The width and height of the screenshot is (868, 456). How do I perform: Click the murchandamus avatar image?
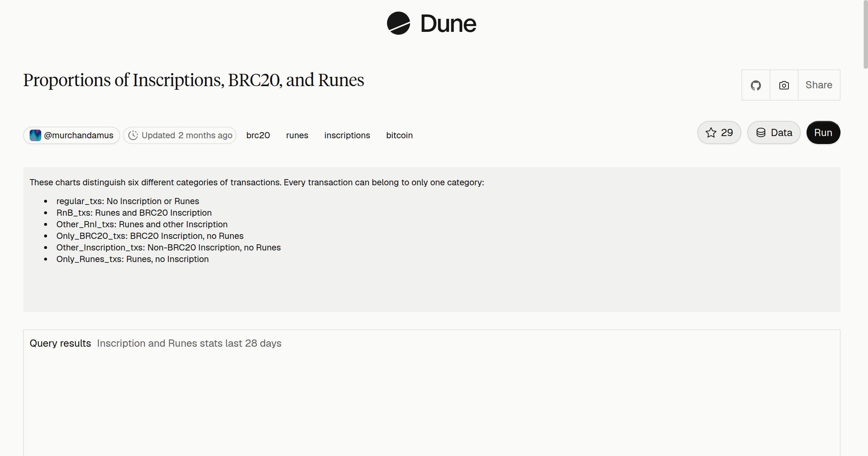click(x=35, y=135)
